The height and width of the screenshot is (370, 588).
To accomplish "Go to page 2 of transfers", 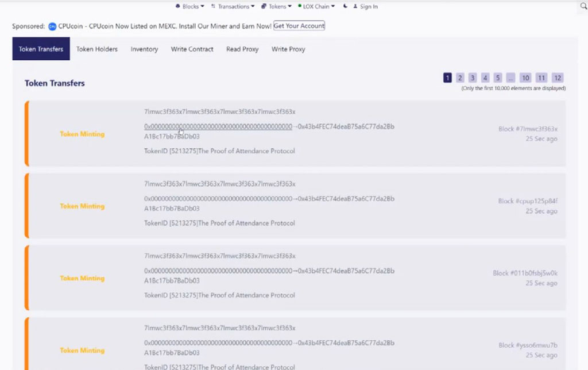I will click(x=460, y=78).
